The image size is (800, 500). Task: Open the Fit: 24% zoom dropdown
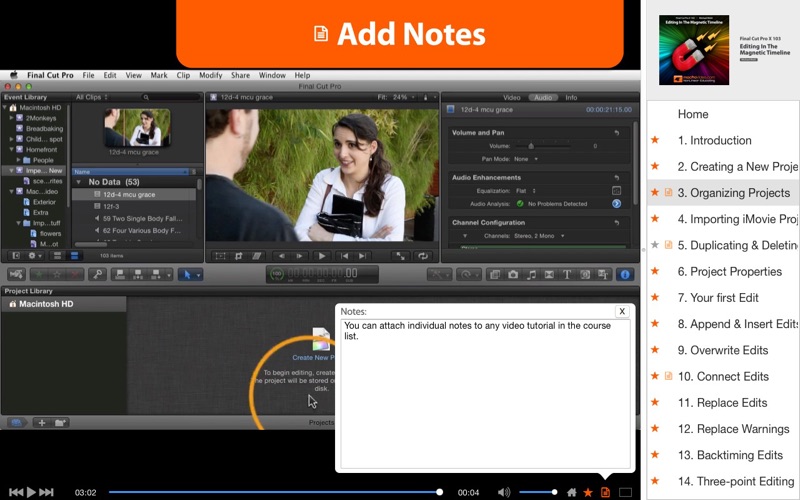click(x=396, y=97)
